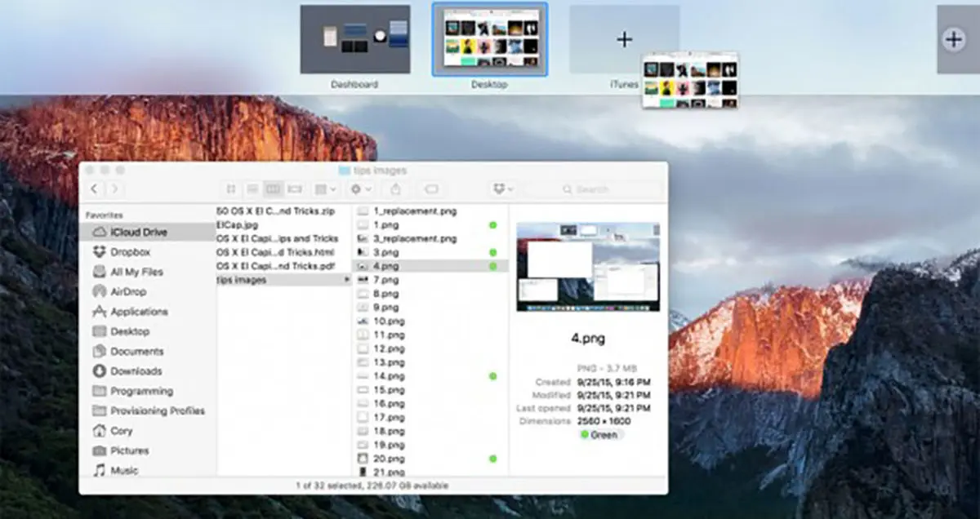The image size is (980, 519).
Task: Open the Share icon in the toolbar
Action: coord(396,188)
